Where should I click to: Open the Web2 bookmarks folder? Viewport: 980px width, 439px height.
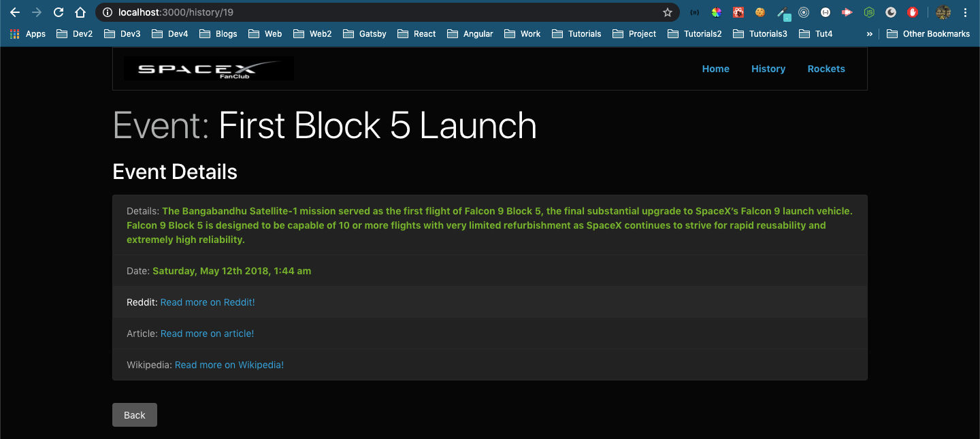[x=312, y=33]
